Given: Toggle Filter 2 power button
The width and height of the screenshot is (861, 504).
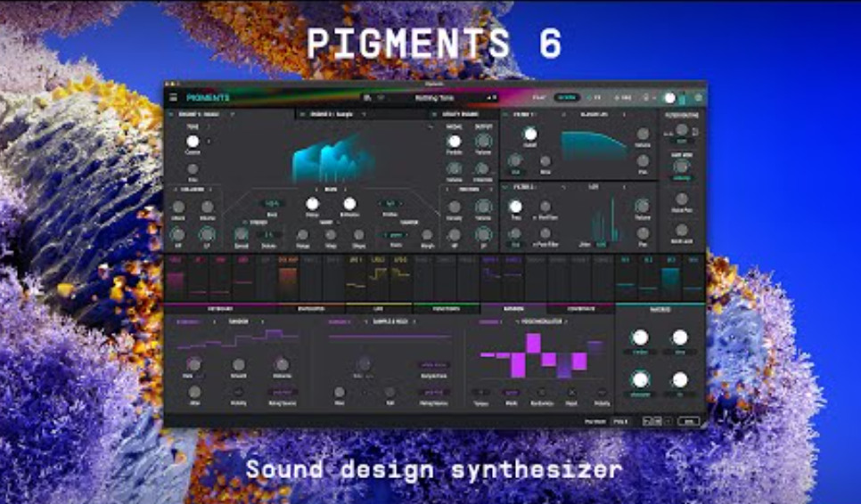Looking at the screenshot, I should 505,187.
